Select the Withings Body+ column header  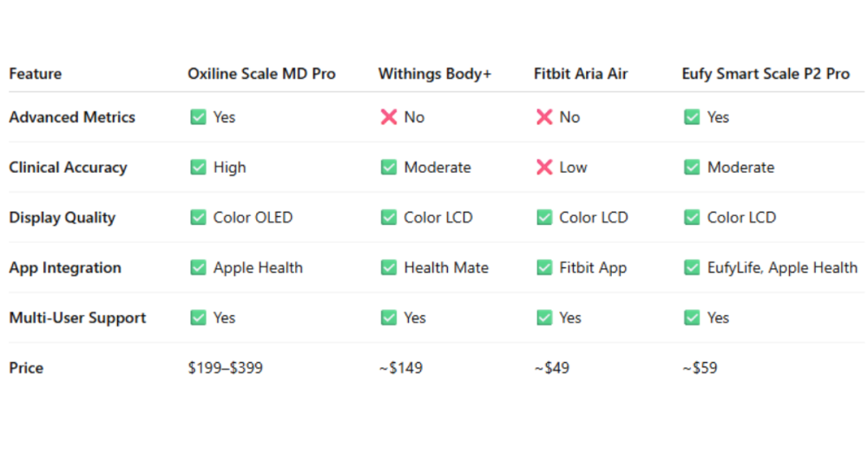435,74
